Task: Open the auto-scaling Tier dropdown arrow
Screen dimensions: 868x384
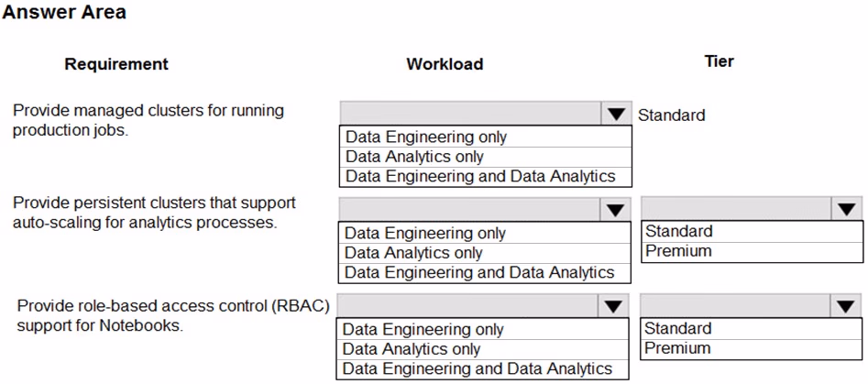Action: tap(846, 208)
